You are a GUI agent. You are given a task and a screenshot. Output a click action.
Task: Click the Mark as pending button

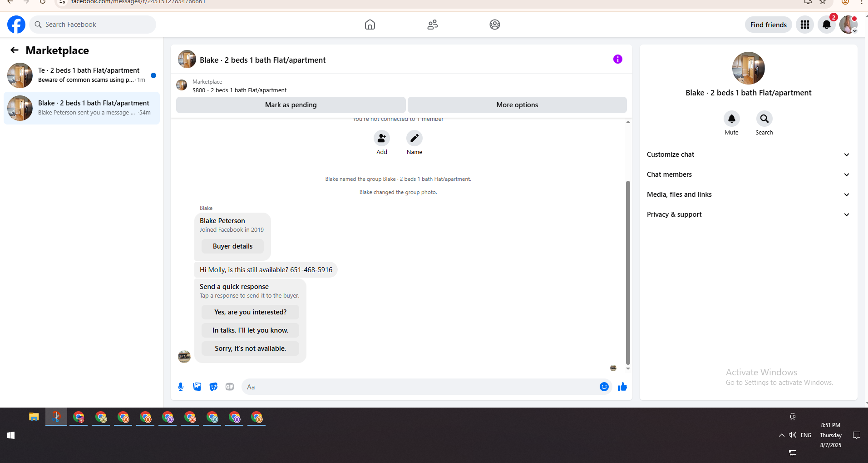(x=291, y=105)
